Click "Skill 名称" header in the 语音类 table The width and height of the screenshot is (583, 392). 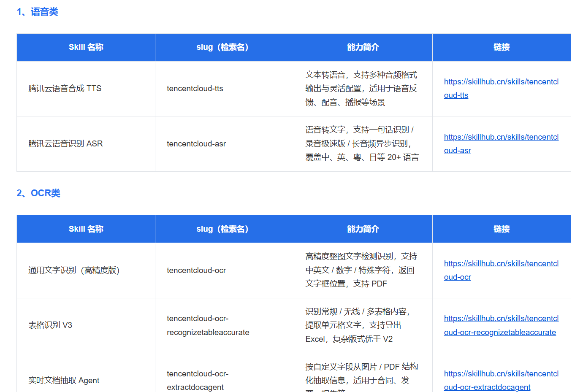(x=86, y=47)
